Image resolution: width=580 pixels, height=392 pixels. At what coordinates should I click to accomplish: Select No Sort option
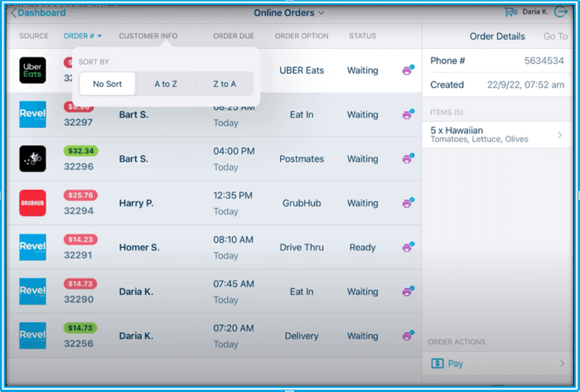[x=107, y=84]
